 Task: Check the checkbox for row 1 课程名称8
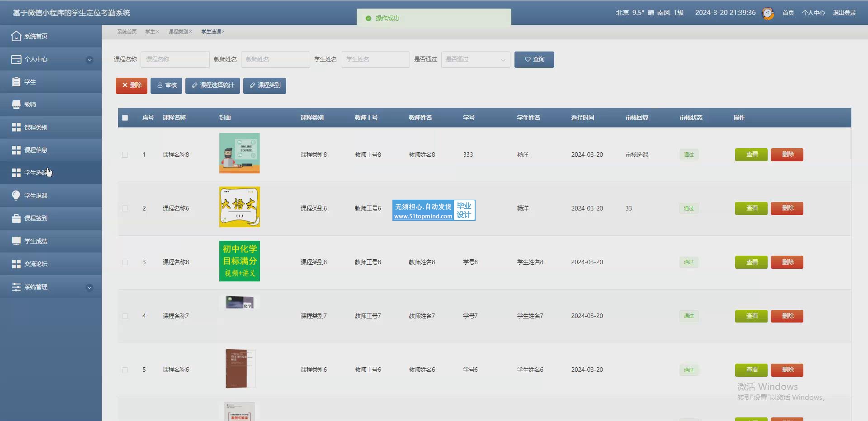point(125,154)
